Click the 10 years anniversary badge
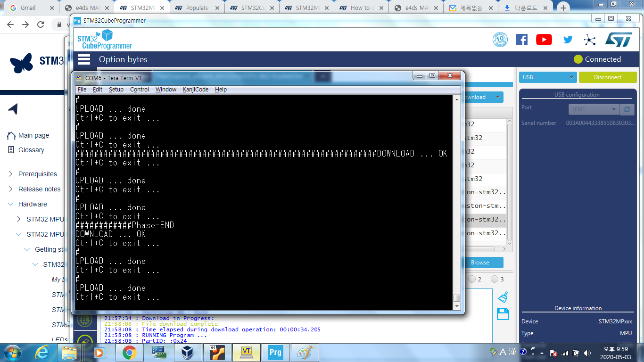This screenshot has height=362, width=644. 500,40
